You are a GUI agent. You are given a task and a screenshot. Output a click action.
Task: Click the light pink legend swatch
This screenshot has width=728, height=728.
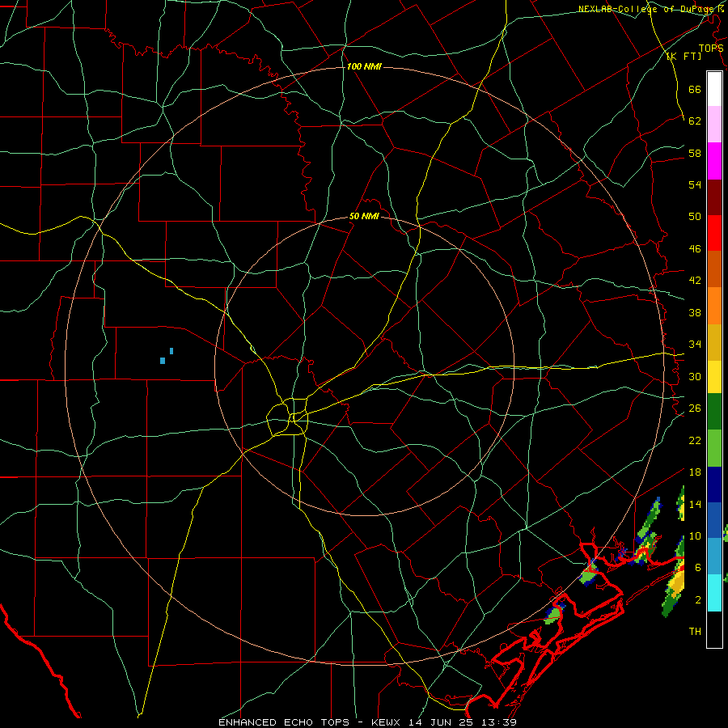click(x=714, y=125)
